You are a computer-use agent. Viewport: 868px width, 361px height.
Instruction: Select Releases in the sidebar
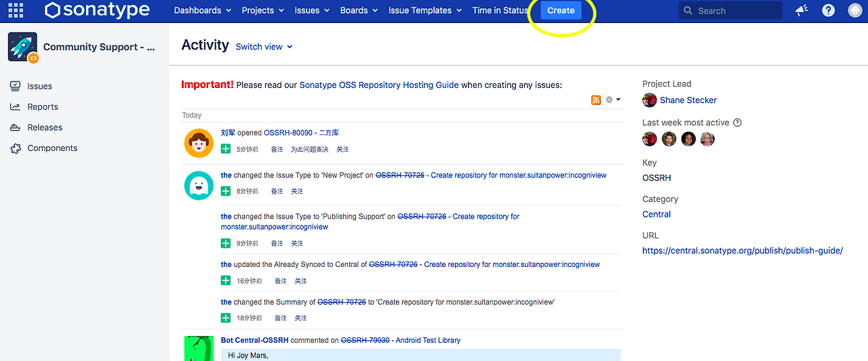(x=45, y=127)
